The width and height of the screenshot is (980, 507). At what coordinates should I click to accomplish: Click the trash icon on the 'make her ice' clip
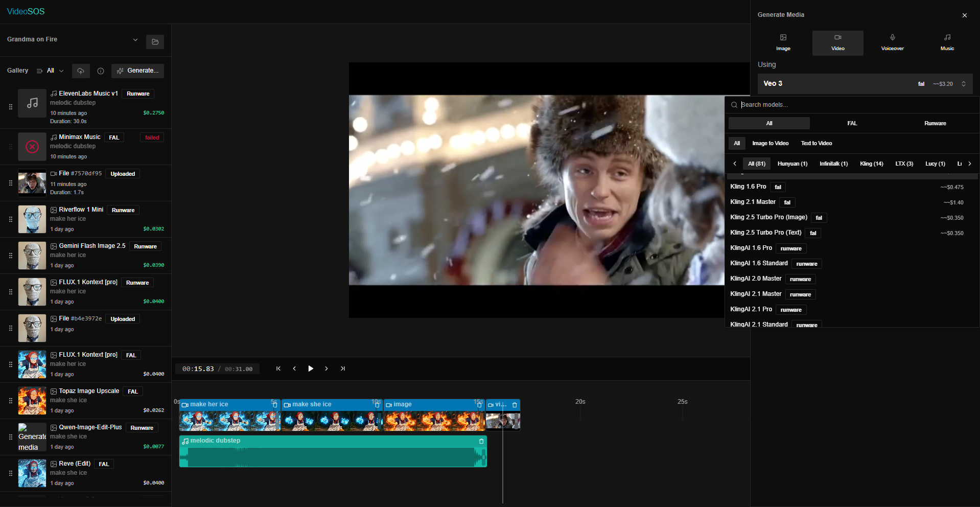275,404
